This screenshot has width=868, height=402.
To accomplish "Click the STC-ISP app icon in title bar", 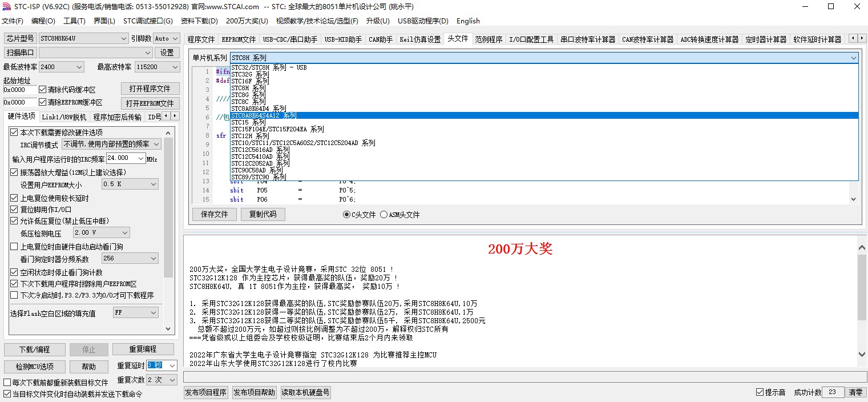I will click(x=6, y=6).
